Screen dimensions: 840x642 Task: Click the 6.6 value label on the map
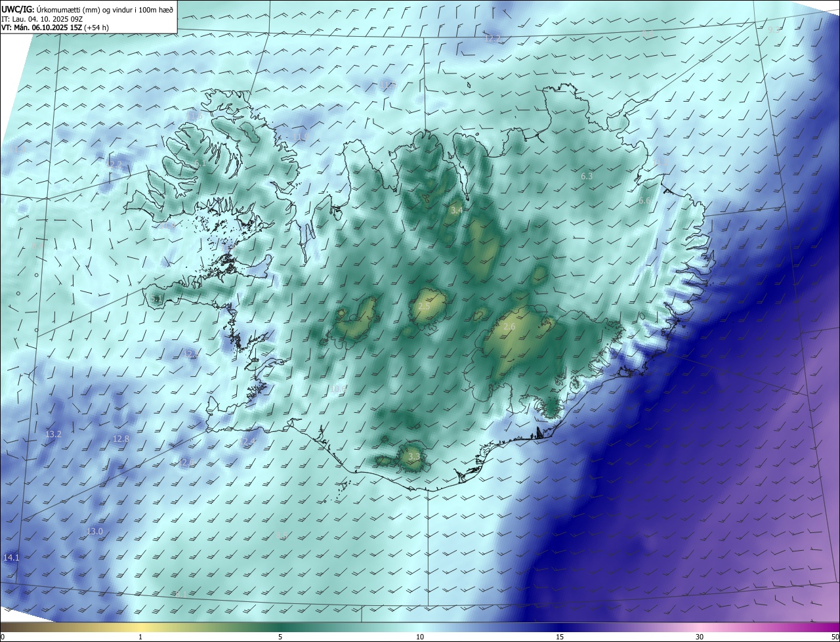pos(644,201)
